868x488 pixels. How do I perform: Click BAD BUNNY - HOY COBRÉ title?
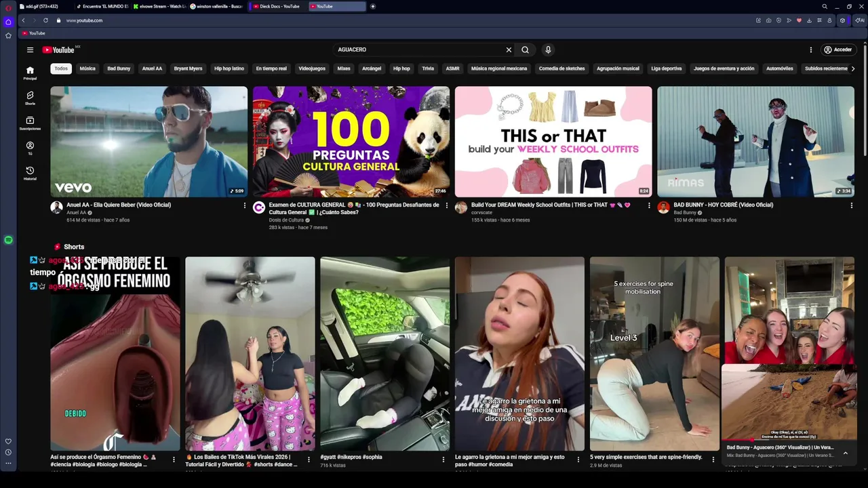point(723,205)
